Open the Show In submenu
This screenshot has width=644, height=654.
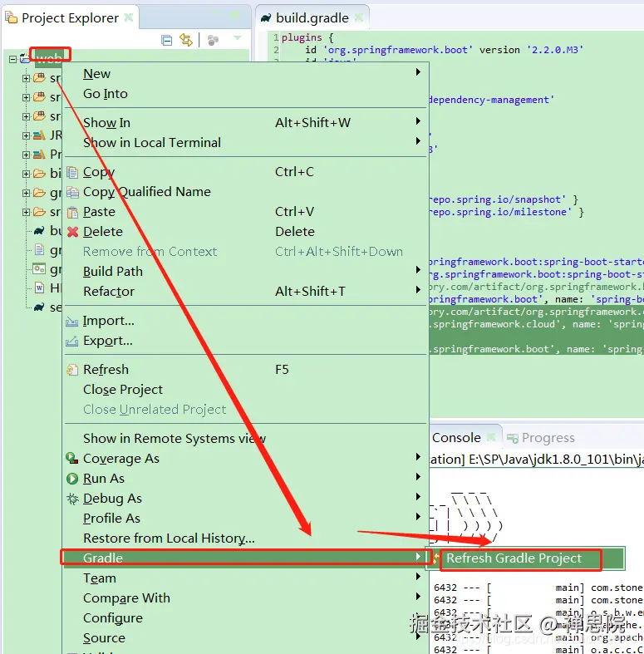[x=246, y=123]
